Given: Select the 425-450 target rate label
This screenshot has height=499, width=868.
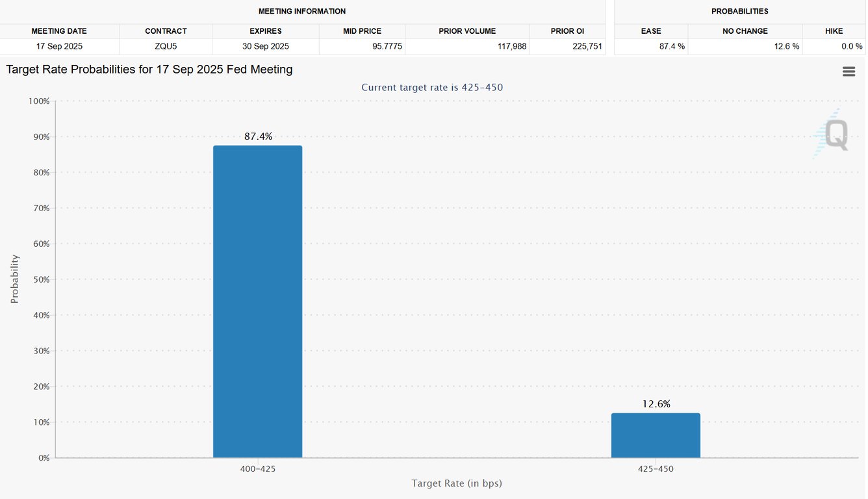Looking at the screenshot, I should [x=655, y=468].
